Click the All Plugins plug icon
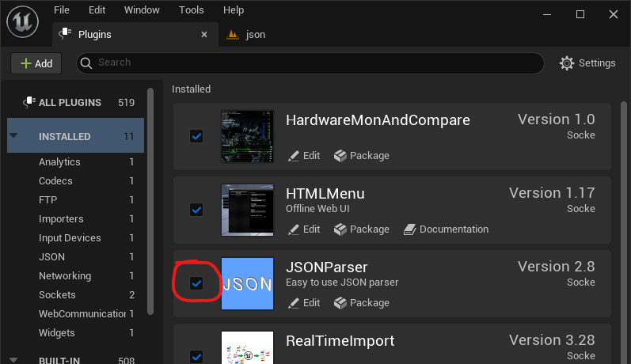 tap(29, 102)
